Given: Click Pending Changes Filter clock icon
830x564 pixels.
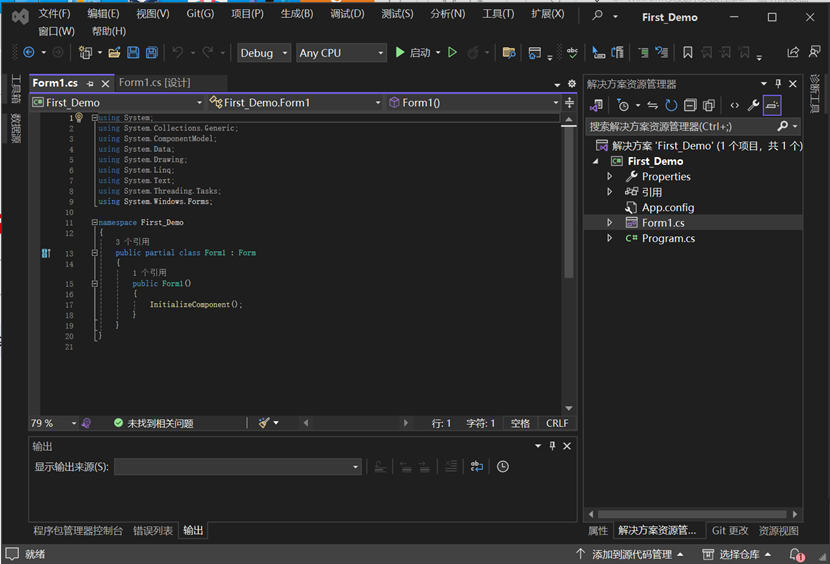Looking at the screenshot, I should (x=623, y=105).
